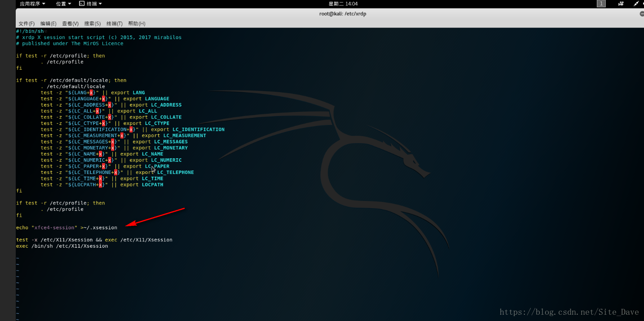Open the 终端(T) menu in menu bar
Viewport: 644px width, 321px height.
[115, 23]
